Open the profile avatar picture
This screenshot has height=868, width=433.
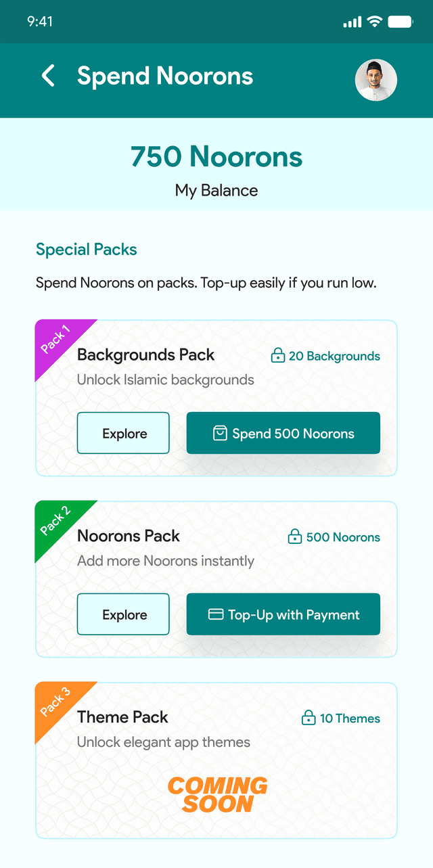point(376,81)
